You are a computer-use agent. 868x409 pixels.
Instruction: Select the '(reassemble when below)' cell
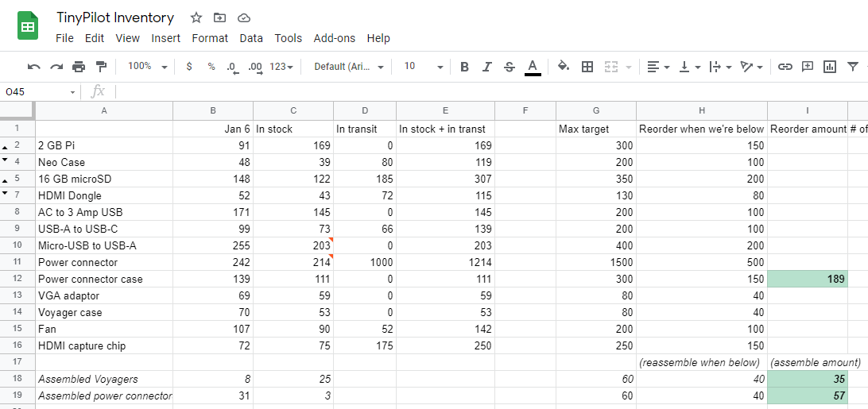click(x=702, y=362)
